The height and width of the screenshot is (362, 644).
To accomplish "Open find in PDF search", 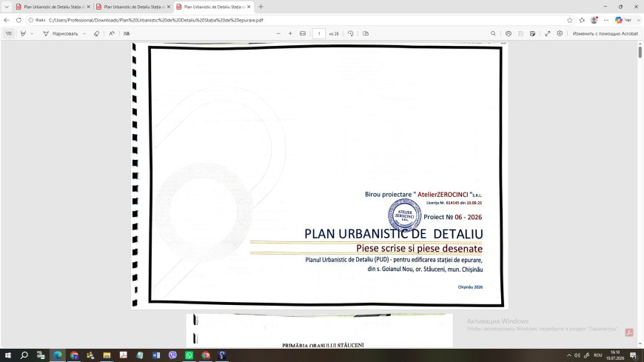I will pos(493,34).
